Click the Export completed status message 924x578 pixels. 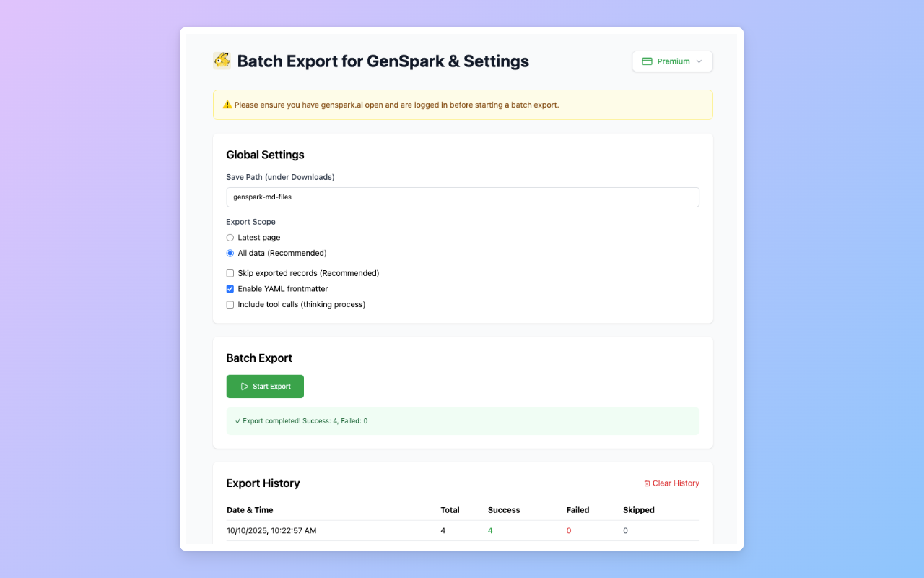click(463, 421)
